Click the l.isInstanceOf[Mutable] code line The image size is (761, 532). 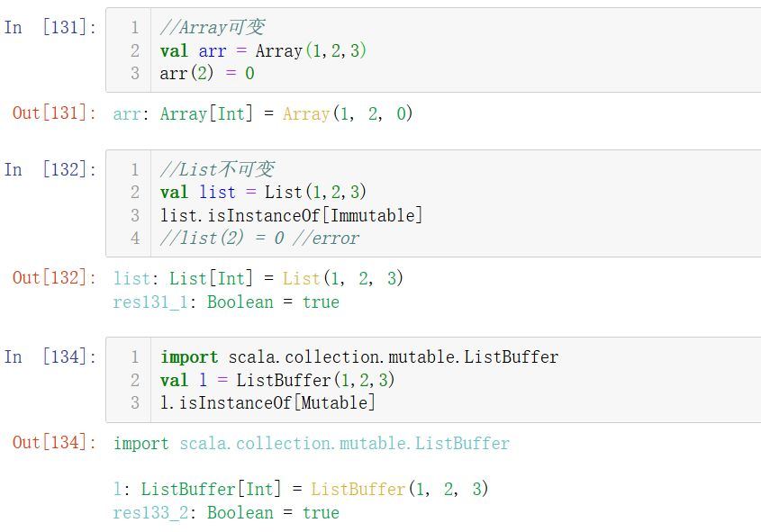tap(267, 403)
